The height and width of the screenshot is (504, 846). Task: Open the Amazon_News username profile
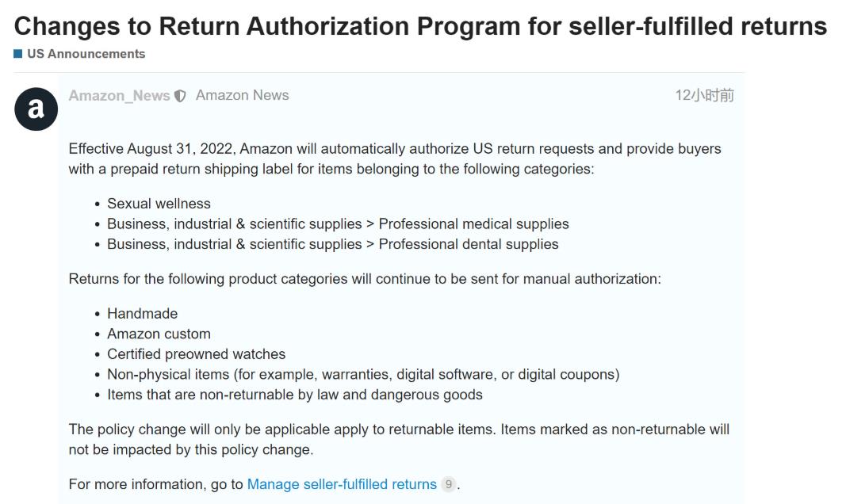[x=119, y=96]
